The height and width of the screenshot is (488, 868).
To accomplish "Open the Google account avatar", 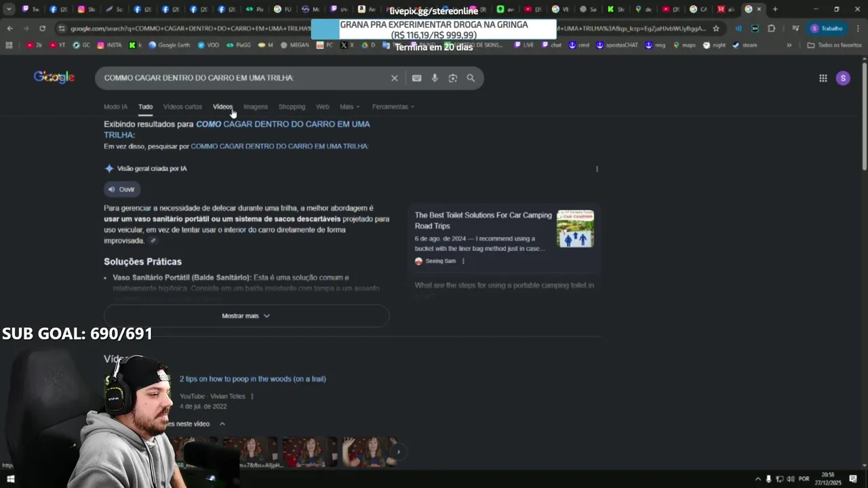I will pyautogui.click(x=843, y=78).
